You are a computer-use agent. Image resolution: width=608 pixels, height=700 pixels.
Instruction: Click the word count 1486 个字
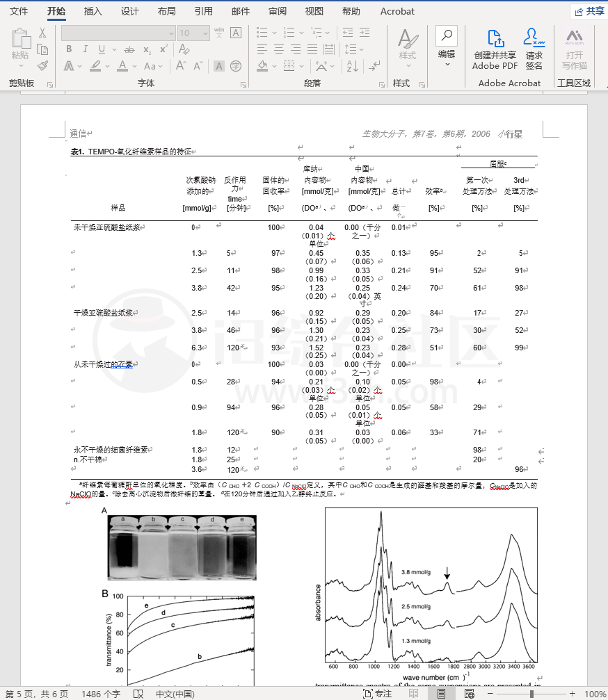[x=101, y=694]
